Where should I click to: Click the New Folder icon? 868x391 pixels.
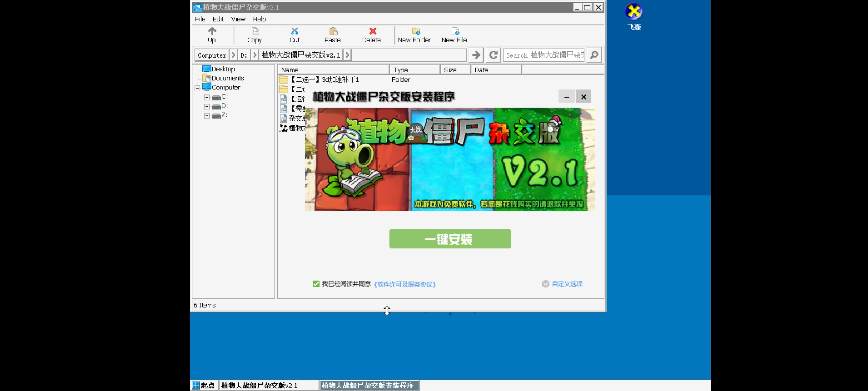[416, 31]
